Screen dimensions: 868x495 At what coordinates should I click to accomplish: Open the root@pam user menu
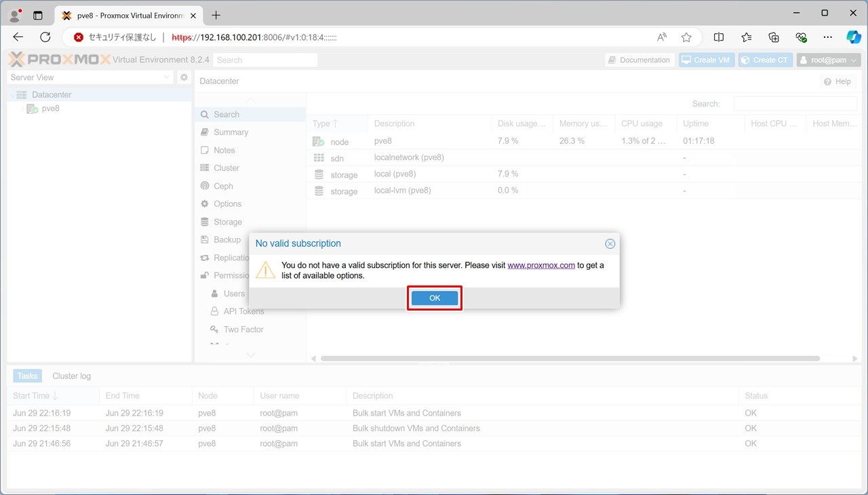[828, 60]
